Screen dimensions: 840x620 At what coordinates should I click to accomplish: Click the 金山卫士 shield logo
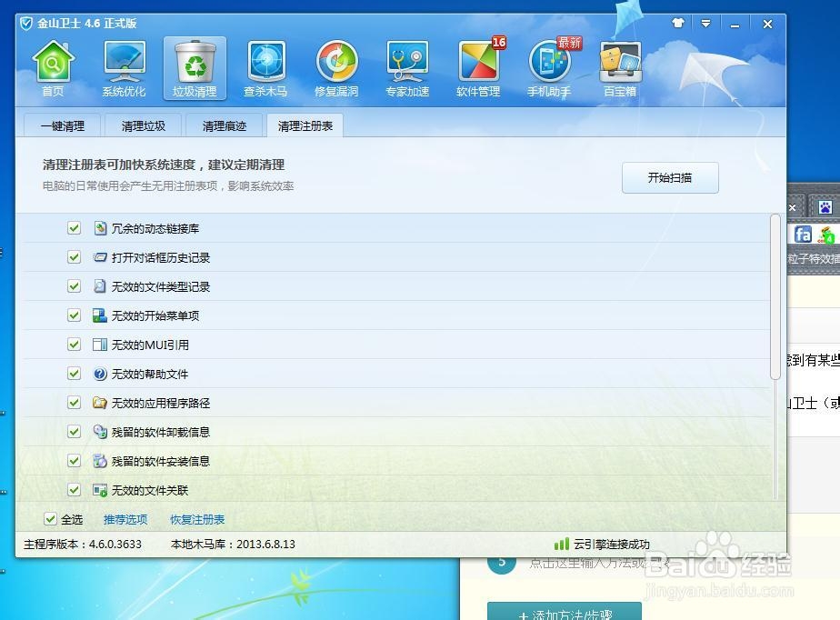tap(26, 24)
